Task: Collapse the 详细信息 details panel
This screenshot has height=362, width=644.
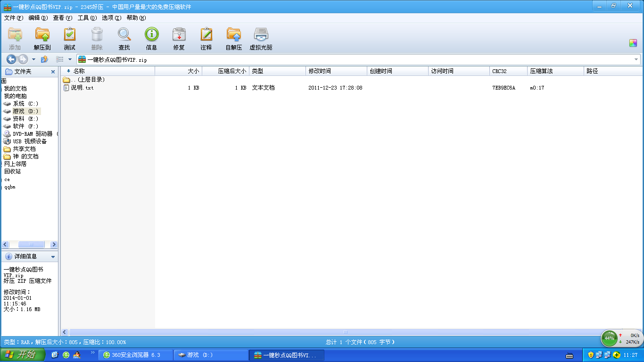Action: [53, 257]
